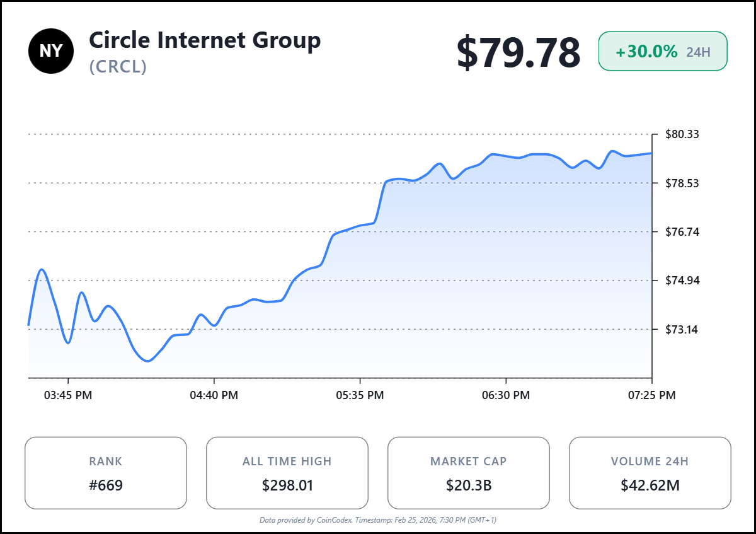Open the All Time High card
The image size is (756, 534).
287,473
